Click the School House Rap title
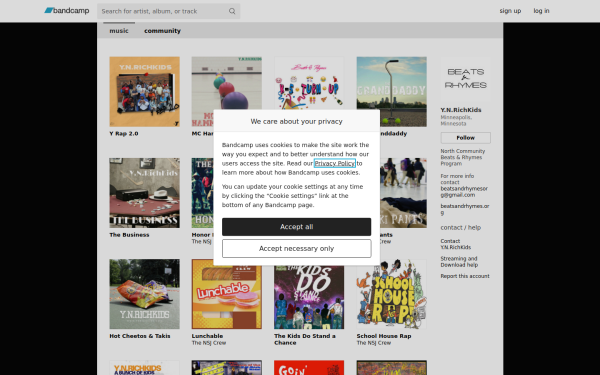 tap(384, 336)
